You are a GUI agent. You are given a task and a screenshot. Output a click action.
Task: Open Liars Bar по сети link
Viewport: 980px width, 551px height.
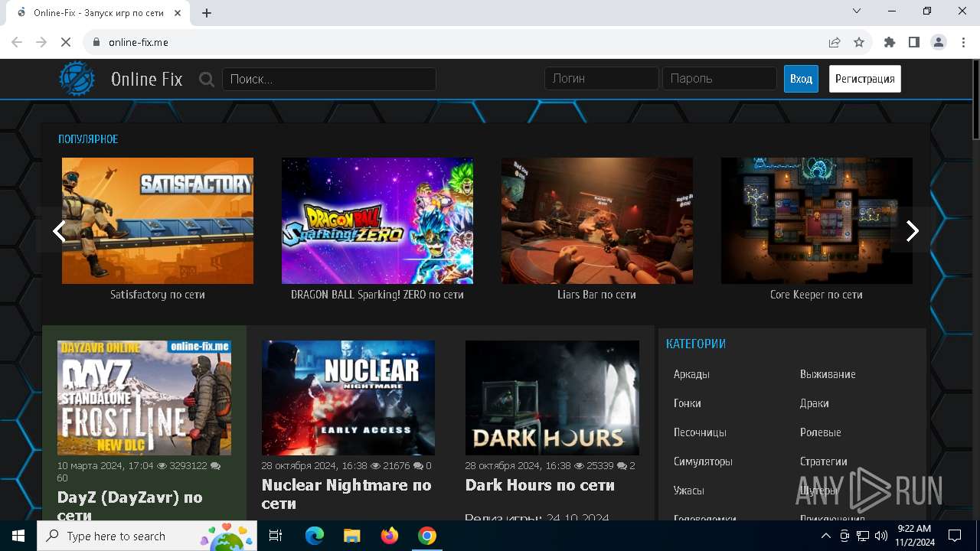597,295
